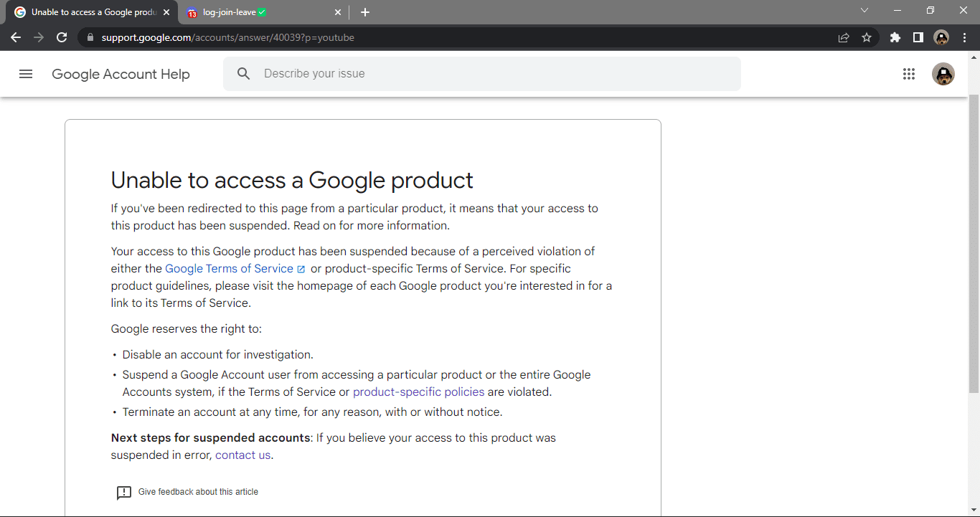Screen dimensions: 980x517
Task: Open Chrome three-dot menu
Action: (x=964, y=37)
